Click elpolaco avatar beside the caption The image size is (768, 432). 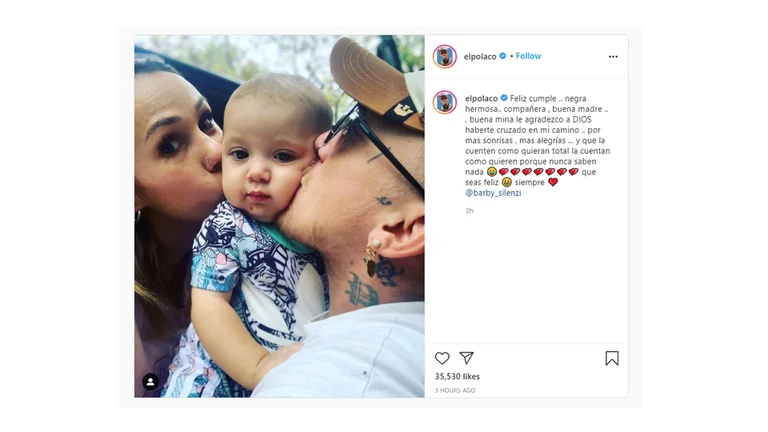[x=445, y=102]
